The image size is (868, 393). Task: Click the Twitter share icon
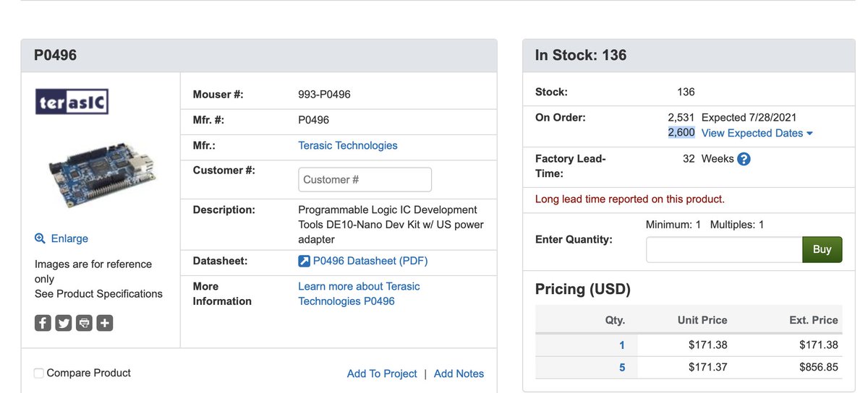pyautogui.click(x=64, y=323)
